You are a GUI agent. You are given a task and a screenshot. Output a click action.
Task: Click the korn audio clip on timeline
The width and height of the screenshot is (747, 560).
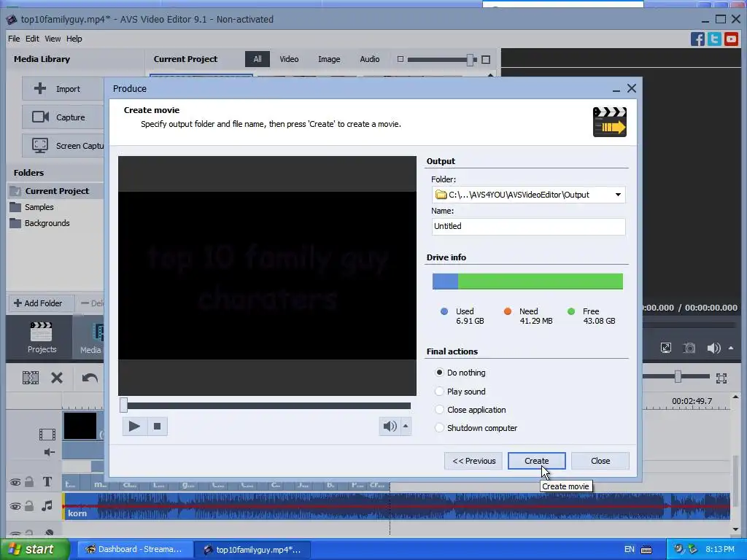coord(396,507)
